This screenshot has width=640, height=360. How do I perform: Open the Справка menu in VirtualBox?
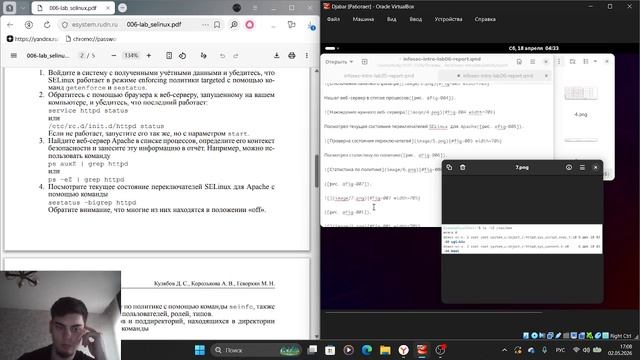[485, 19]
